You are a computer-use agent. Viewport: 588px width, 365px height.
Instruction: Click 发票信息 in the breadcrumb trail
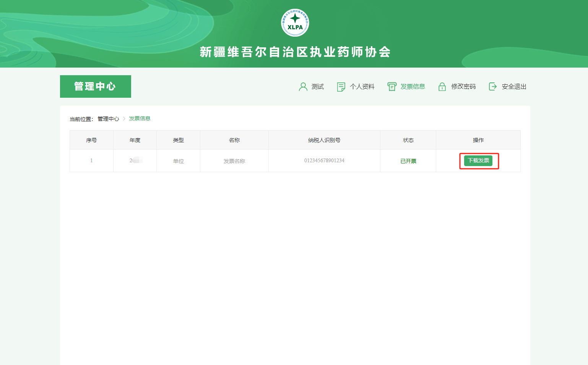pos(140,119)
